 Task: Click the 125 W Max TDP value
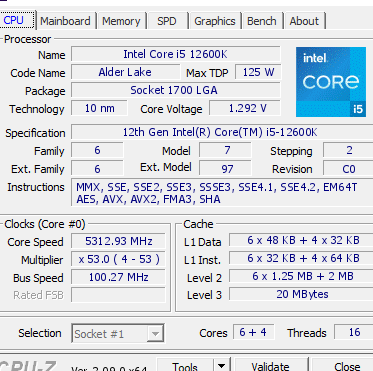coord(258,72)
